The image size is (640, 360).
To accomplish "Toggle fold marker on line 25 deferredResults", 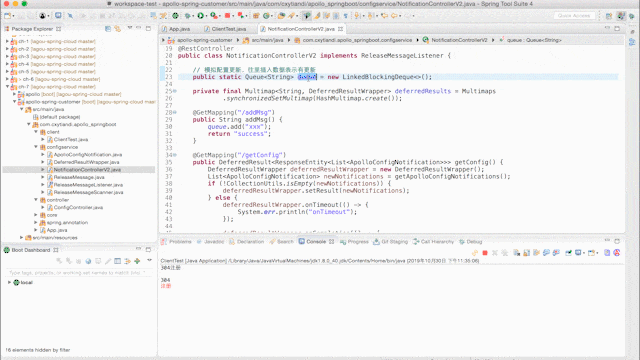I will (175, 91).
